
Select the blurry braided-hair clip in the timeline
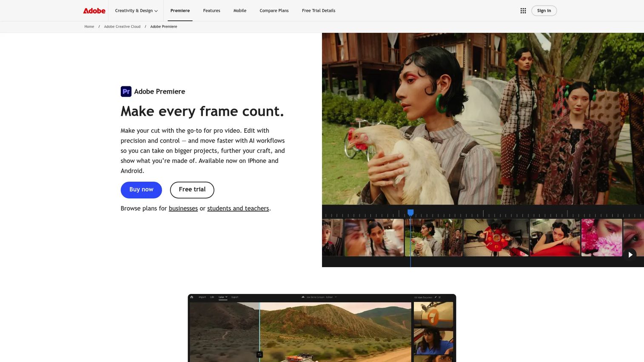pos(374,237)
